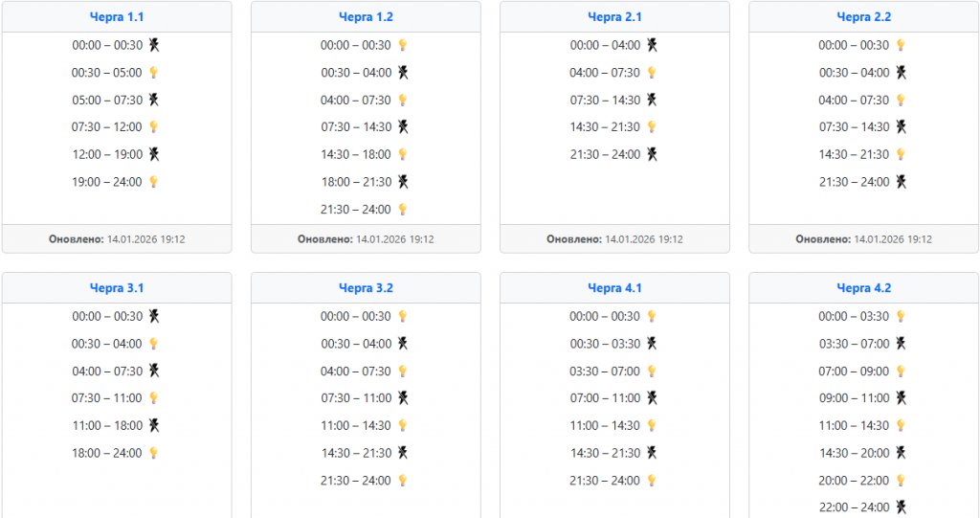Click power-off icon for 11:00 – 18:00 in Черга 3.1
980x518 pixels.
154,425
